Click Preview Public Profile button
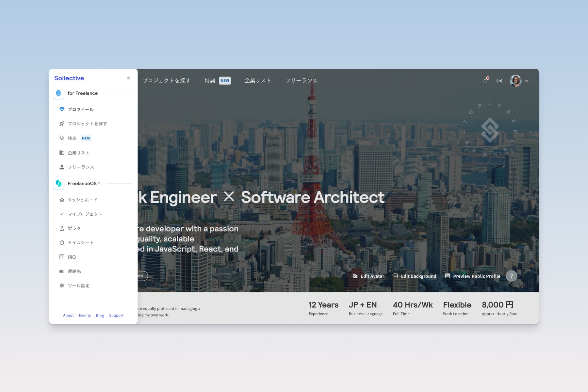The height and width of the screenshot is (392, 588). point(472,276)
